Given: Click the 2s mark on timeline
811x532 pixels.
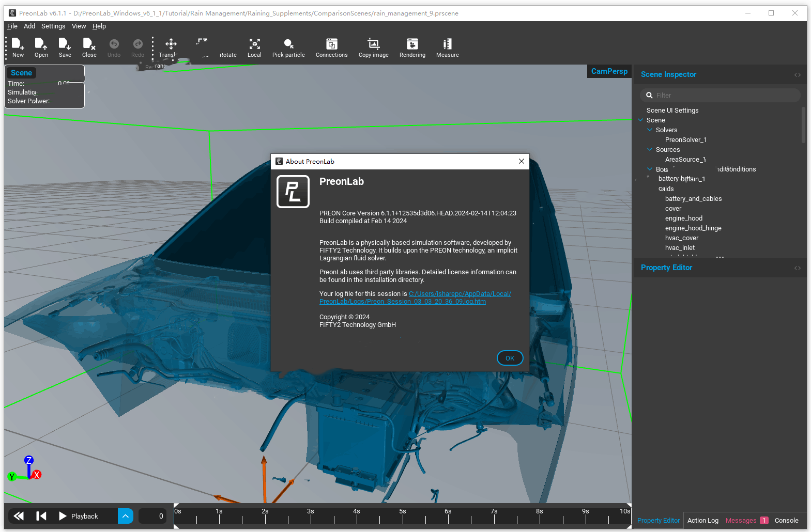Looking at the screenshot, I should [265, 511].
